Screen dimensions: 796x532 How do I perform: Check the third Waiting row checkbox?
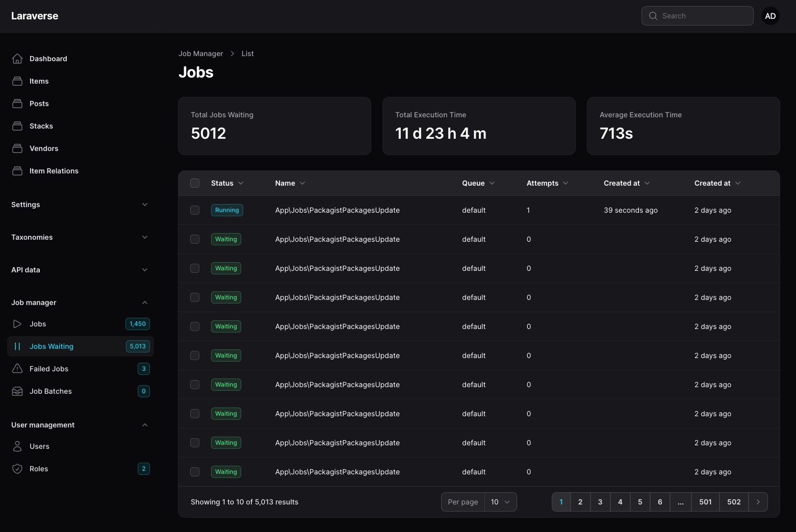point(195,297)
